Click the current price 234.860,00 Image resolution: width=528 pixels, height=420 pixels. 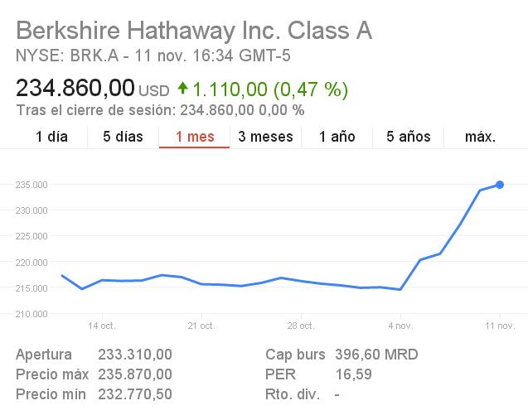click(x=75, y=88)
